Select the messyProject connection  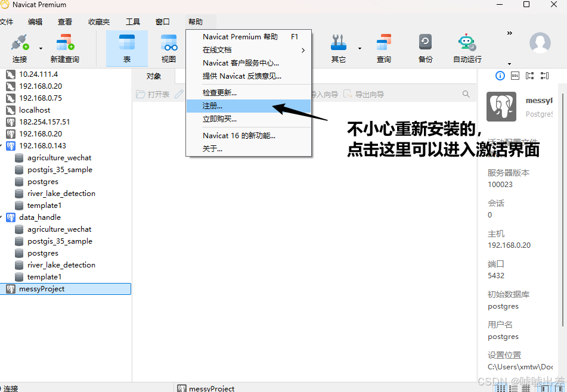coord(65,289)
